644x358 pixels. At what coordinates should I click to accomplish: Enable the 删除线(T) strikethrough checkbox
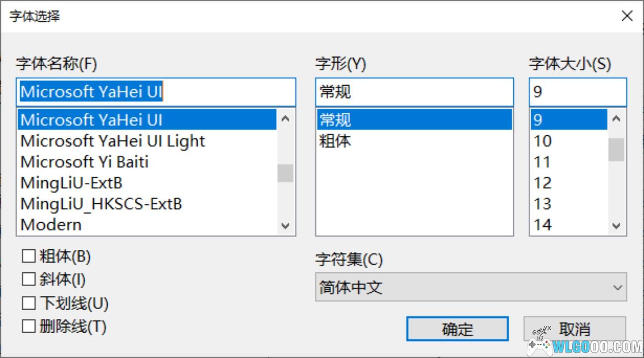point(29,327)
